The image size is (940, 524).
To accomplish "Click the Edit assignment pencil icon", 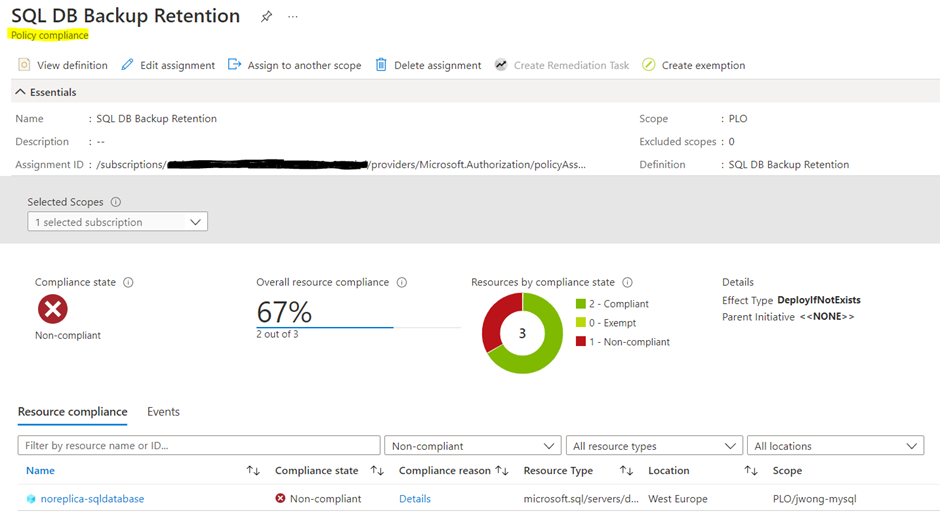I will tap(127, 65).
